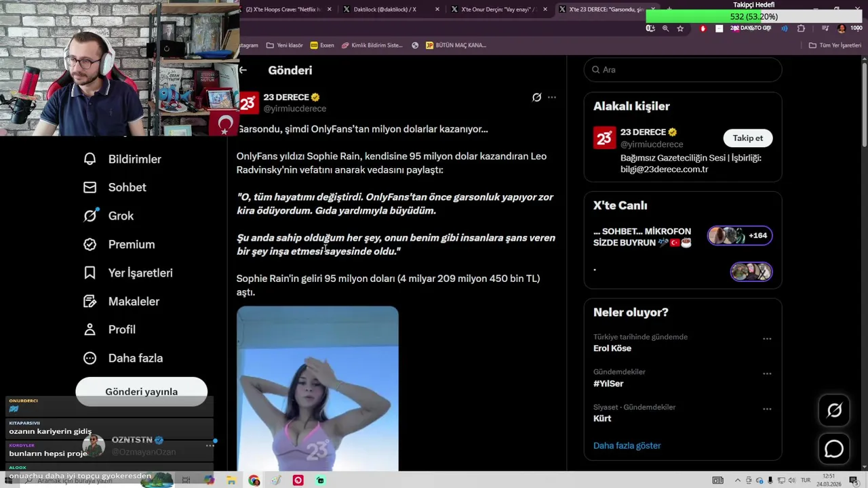Screen dimensions: 868x488
Task: Open more options for Erol Köse trend
Action: click(767, 339)
